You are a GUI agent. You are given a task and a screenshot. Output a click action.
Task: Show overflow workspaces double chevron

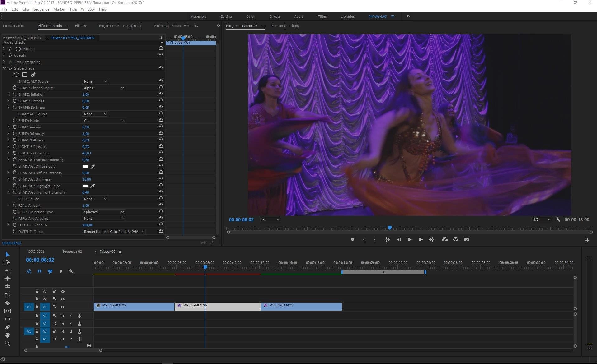coord(408,16)
